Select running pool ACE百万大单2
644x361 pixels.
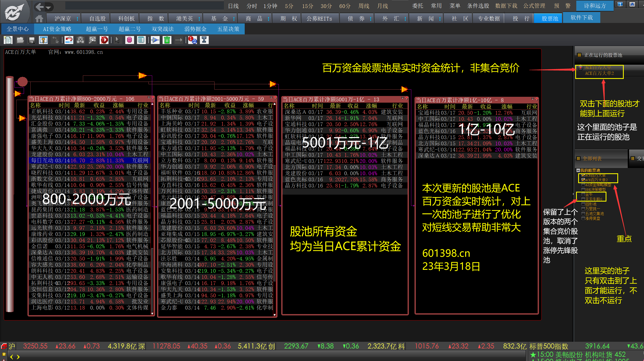pyautogui.click(x=599, y=74)
